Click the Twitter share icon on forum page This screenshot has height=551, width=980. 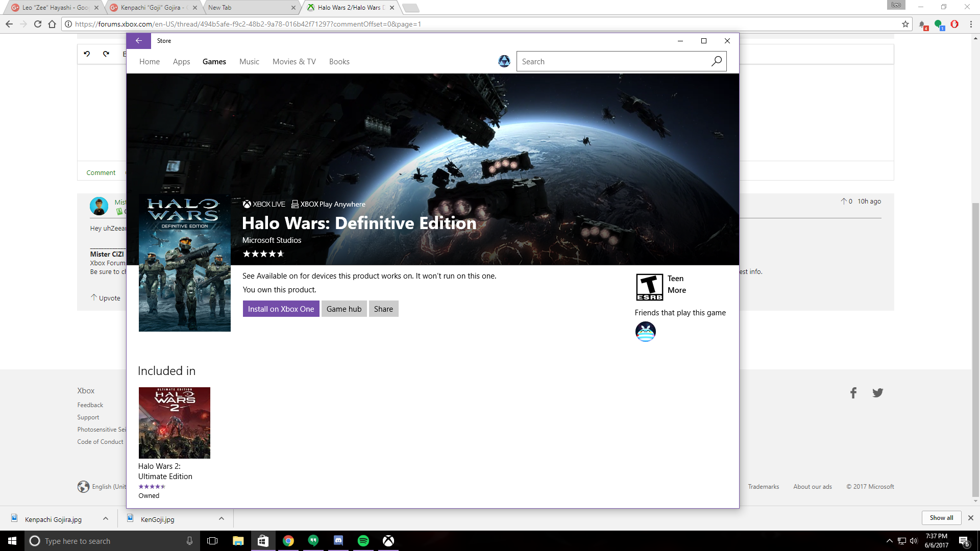877,393
